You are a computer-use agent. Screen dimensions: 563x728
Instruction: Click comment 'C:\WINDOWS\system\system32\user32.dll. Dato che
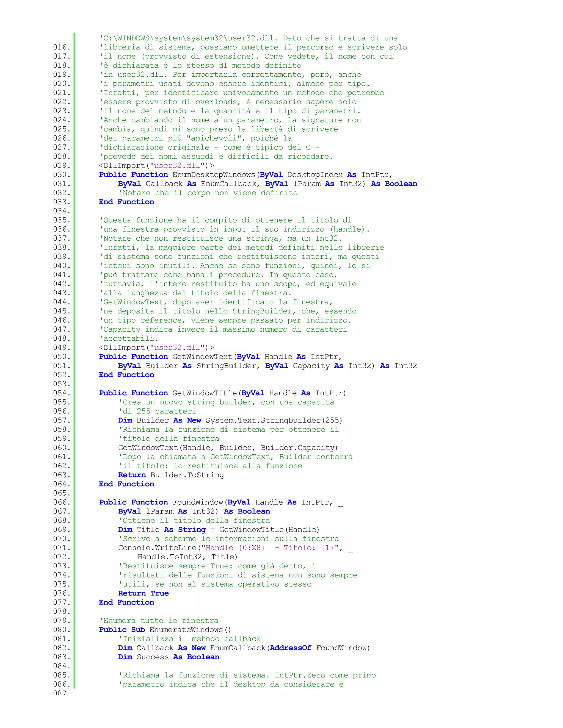(x=249, y=38)
